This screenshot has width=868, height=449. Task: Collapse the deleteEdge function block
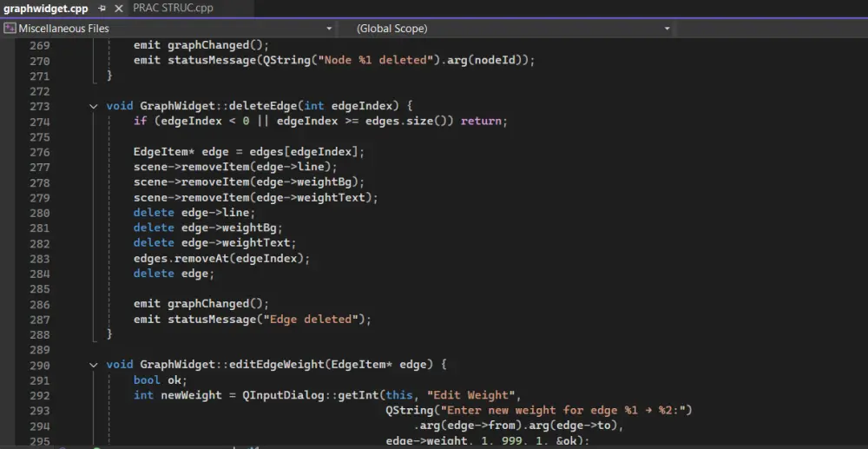coord(94,106)
